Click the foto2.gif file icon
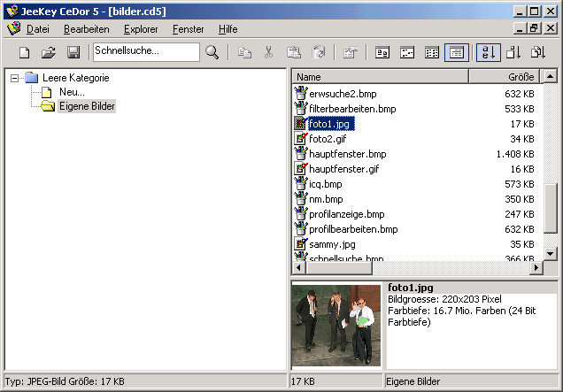 [300, 139]
